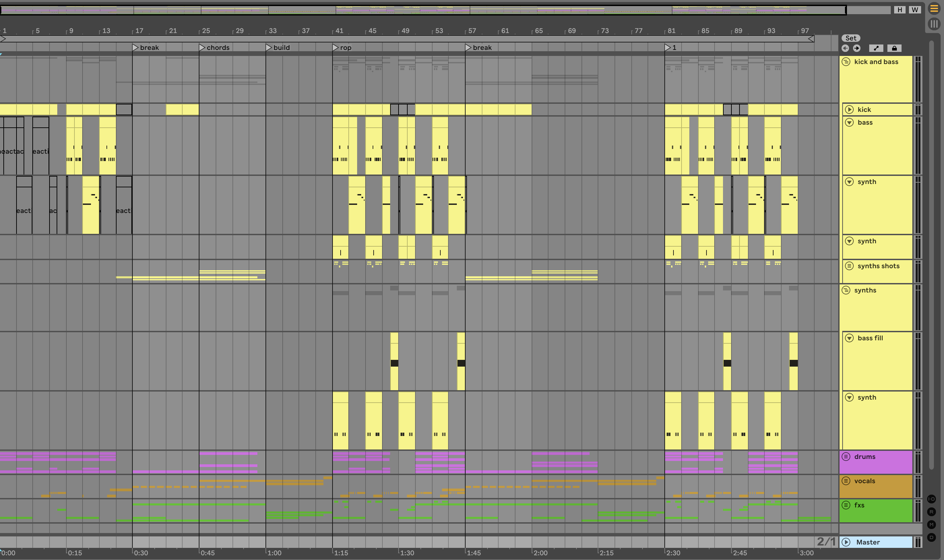Collapse the bass track

tap(849, 122)
